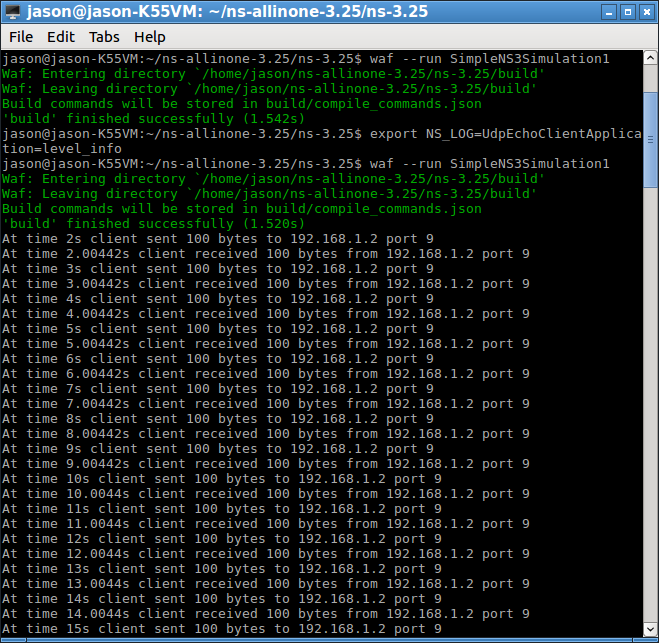This screenshot has height=643, width=659.
Task: Click 'At time 9.00442s client received' line
Action: pyautogui.click(x=266, y=464)
